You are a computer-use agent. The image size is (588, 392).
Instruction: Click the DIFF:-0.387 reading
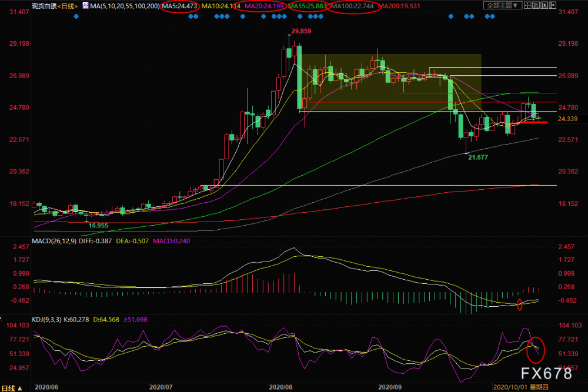pos(95,241)
